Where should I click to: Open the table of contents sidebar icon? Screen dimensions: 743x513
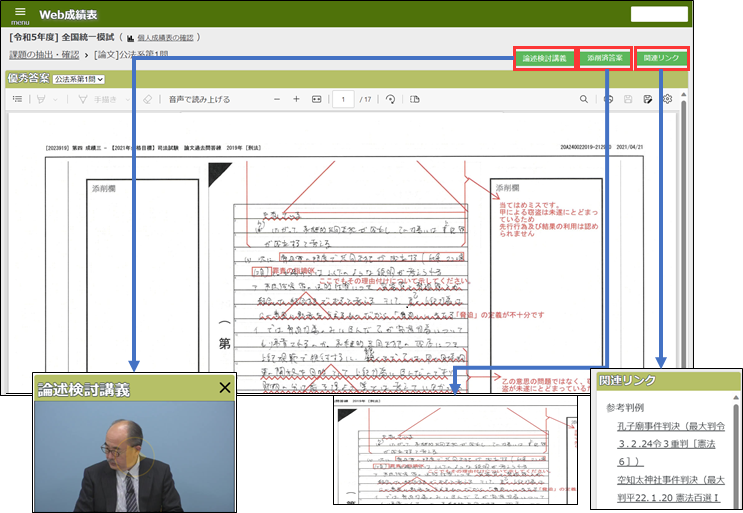click(x=17, y=100)
